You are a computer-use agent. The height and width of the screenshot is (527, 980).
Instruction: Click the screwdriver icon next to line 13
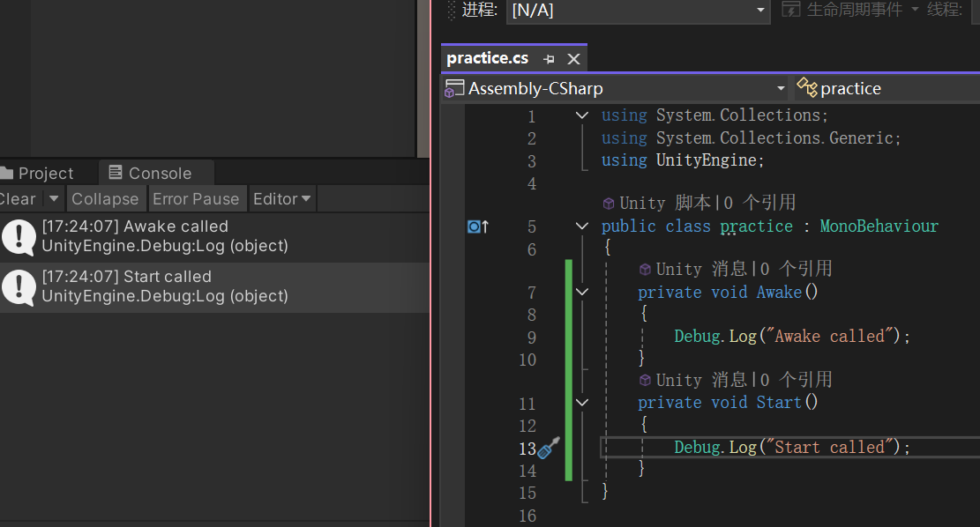548,449
